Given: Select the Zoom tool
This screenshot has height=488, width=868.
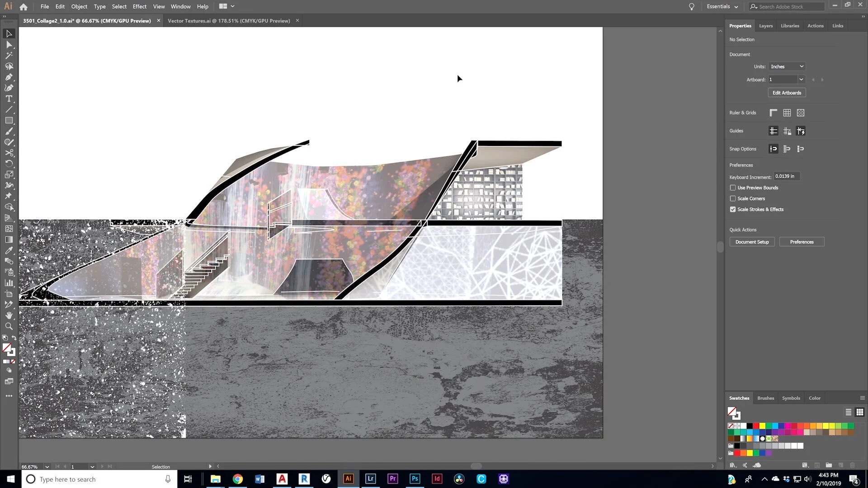Looking at the screenshot, I should click(9, 326).
